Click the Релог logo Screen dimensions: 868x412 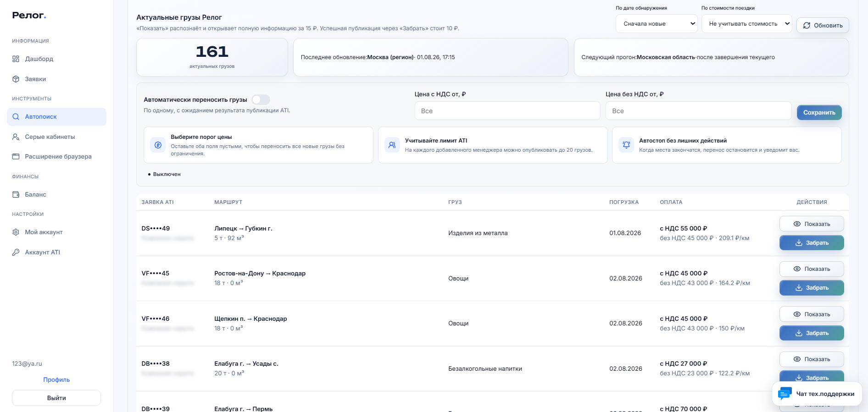click(29, 15)
